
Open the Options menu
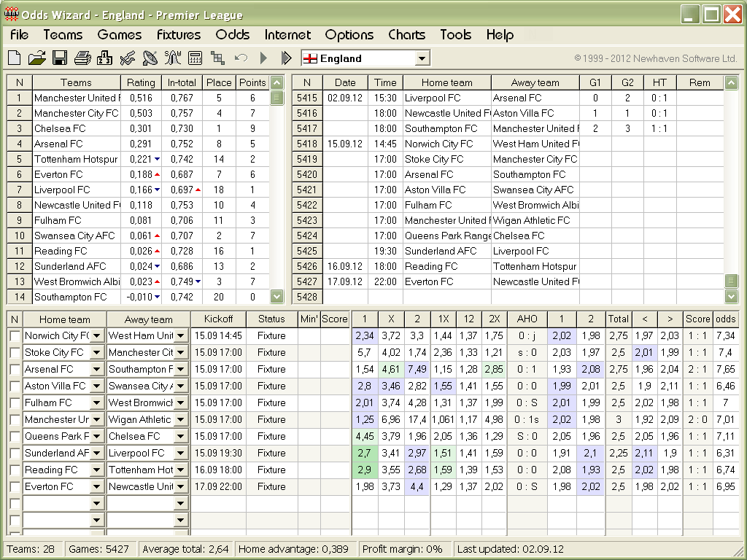point(349,35)
